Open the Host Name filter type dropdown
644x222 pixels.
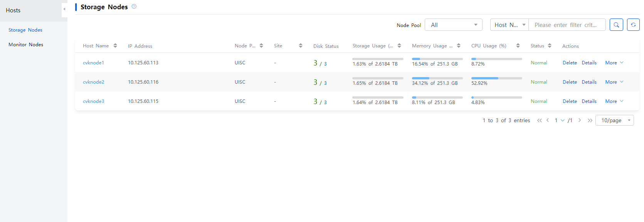pos(509,25)
